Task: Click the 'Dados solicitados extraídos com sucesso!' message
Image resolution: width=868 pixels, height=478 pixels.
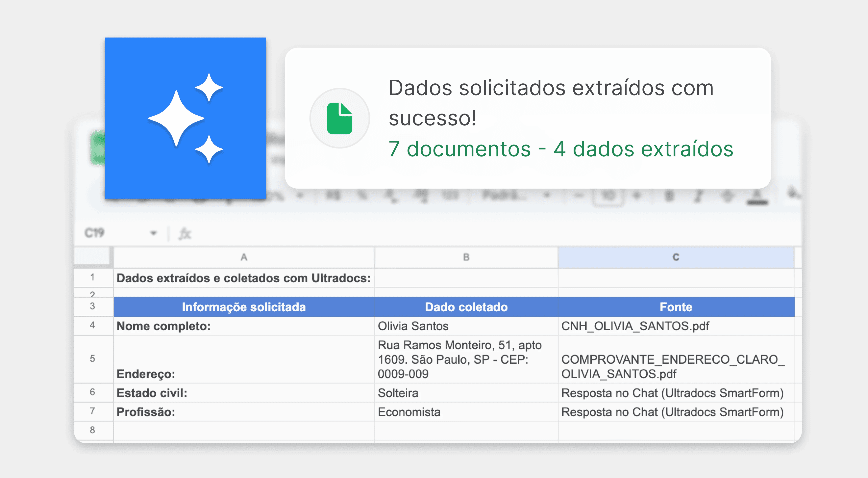Action: click(551, 103)
